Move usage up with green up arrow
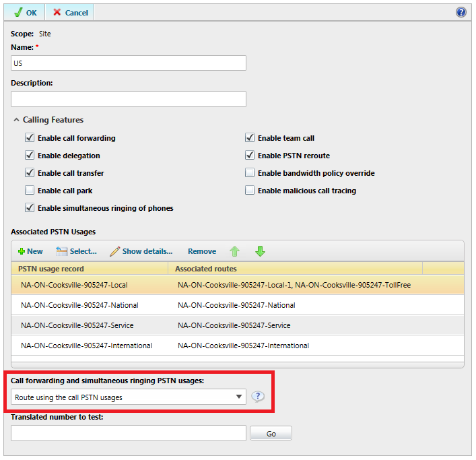The image size is (476, 460). [x=234, y=251]
